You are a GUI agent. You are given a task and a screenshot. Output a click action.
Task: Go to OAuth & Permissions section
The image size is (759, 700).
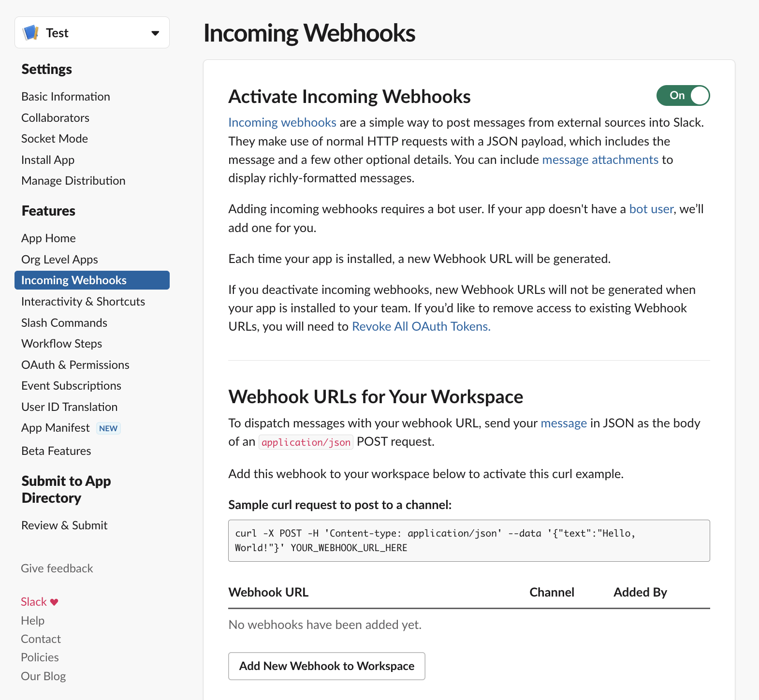click(75, 365)
